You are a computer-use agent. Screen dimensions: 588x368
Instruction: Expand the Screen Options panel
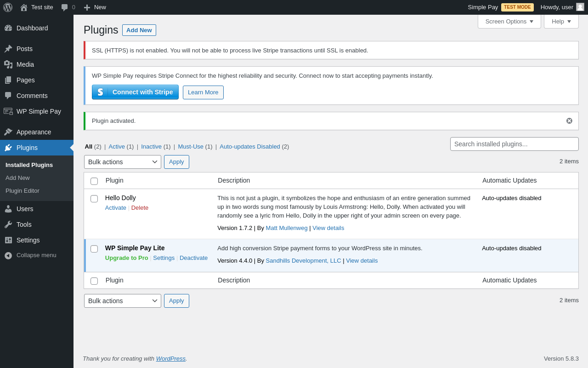tap(509, 21)
